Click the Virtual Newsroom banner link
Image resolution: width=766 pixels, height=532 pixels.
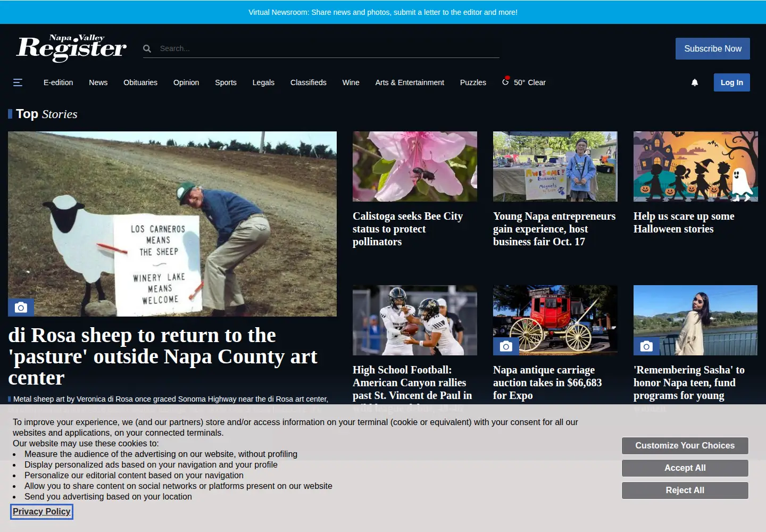(383, 12)
